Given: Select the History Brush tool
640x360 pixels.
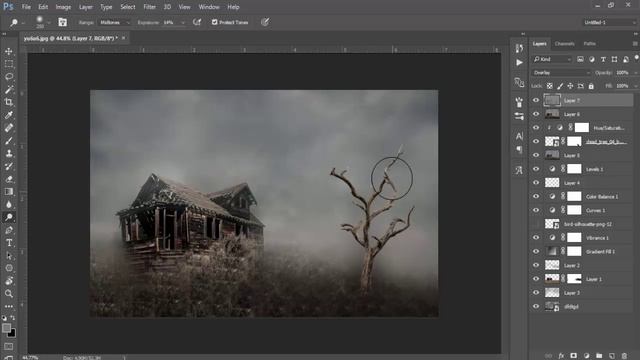Looking at the screenshot, I should [x=9, y=166].
